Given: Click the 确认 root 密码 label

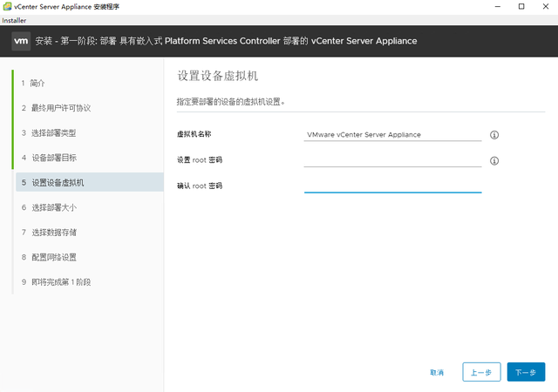Looking at the screenshot, I should (x=200, y=186).
